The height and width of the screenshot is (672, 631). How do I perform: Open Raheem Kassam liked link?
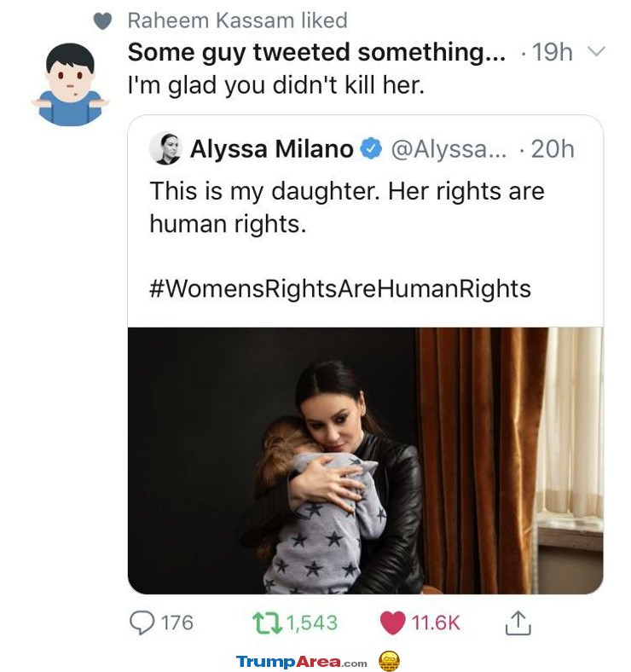pyautogui.click(x=238, y=20)
